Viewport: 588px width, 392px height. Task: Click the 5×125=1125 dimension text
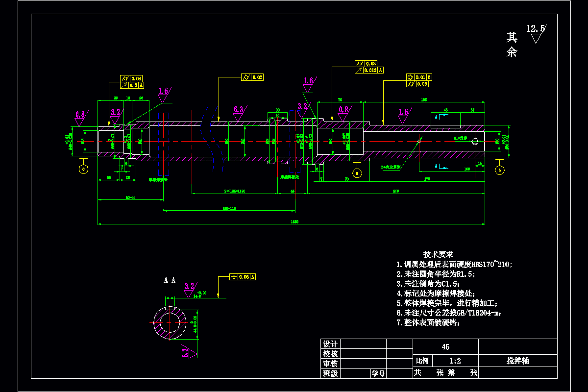pos(236,191)
